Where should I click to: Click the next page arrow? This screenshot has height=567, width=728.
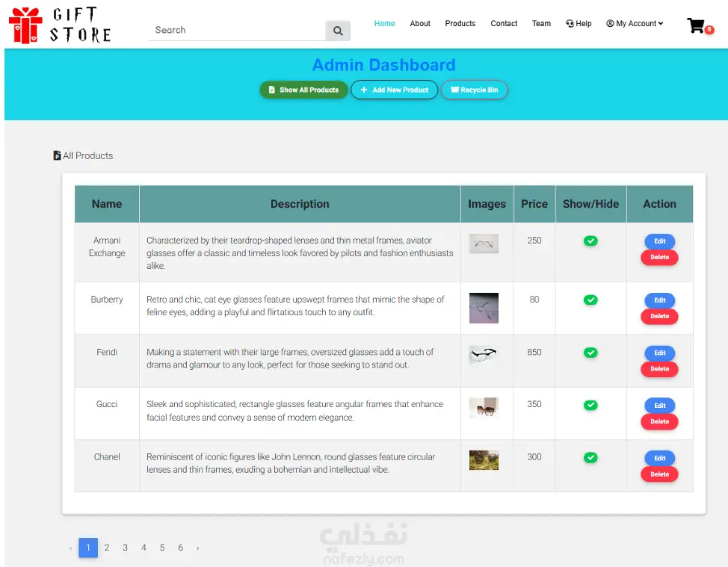[198, 548]
